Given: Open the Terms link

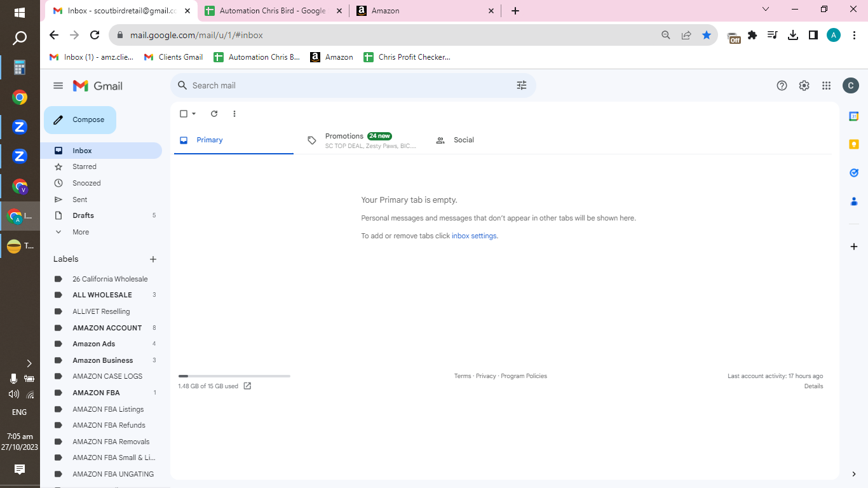Looking at the screenshot, I should point(463,376).
